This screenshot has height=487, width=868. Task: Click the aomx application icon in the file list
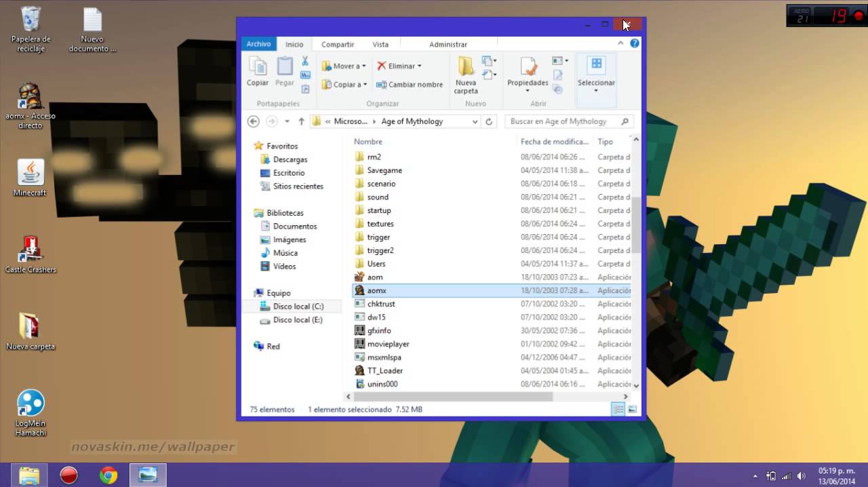359,290
